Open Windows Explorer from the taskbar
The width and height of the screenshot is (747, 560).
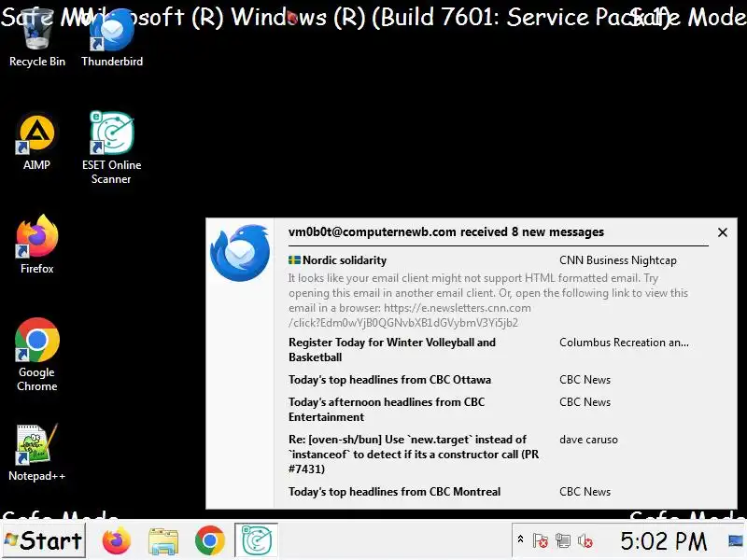tap(163, 541)
